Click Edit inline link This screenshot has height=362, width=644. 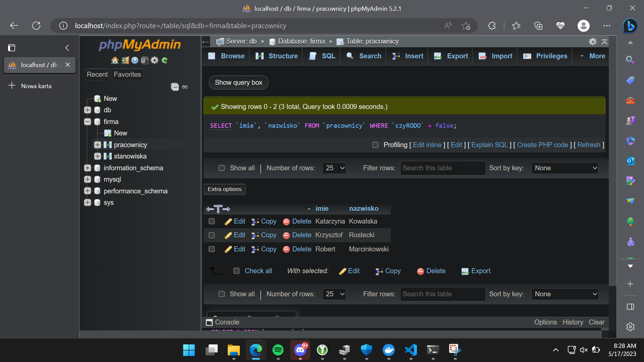pos(427,145)
